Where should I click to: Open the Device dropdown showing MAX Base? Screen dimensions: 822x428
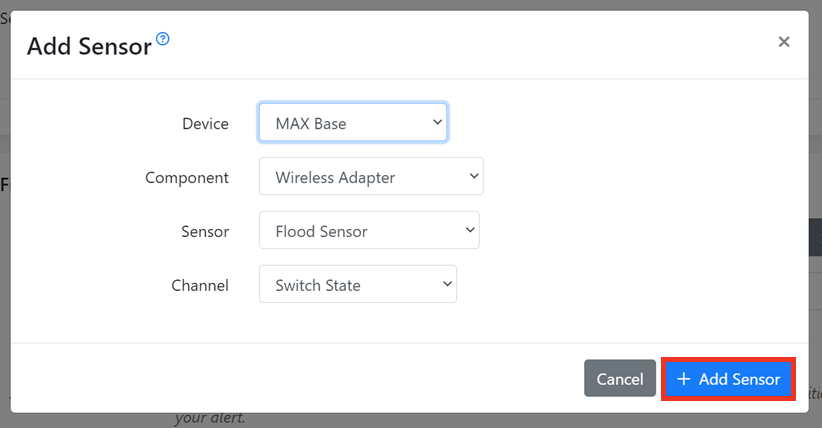(x=340, y=123)
